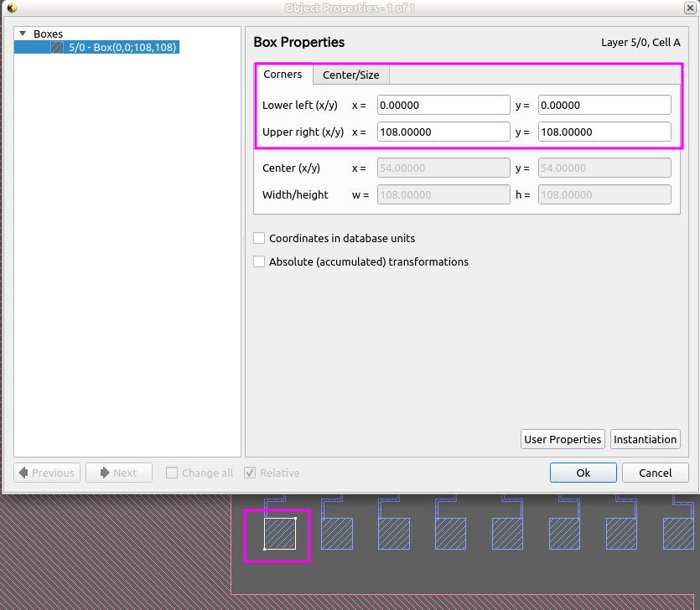Confirm the dialog with Ok

point(583,473)
